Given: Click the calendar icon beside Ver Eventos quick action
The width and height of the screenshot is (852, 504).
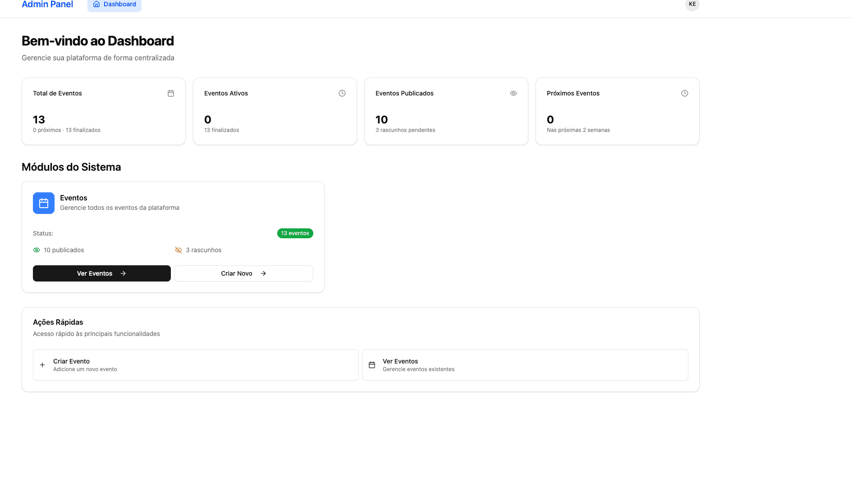Looking at the screenshot, I should (x=372, y=365).
